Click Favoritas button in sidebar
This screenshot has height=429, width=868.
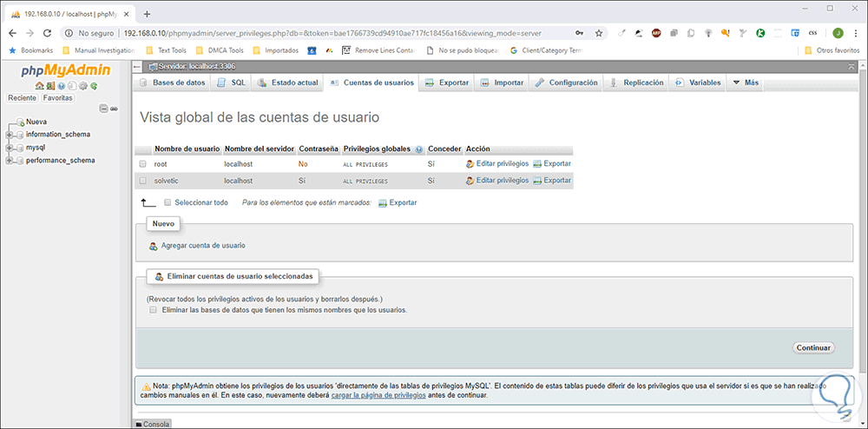[58, 98]
